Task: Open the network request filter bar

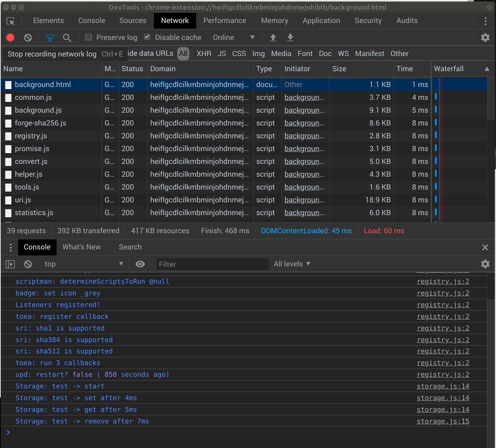Action: [50, 37]
